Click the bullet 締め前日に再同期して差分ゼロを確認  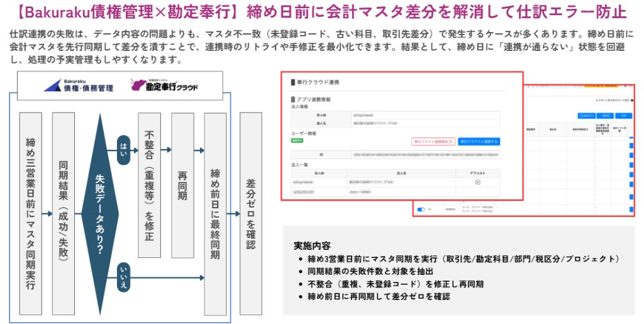(379, 296)
